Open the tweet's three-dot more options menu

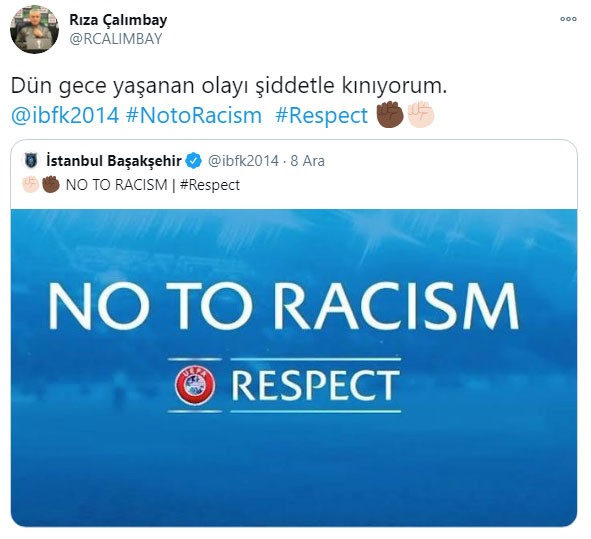tap(568, 19)
